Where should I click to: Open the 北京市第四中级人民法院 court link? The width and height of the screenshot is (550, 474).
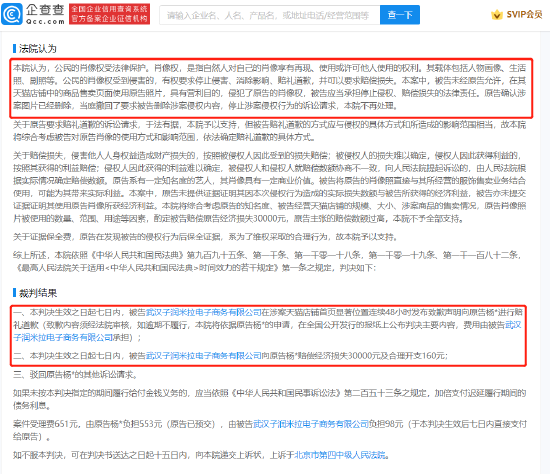(340, 455)
